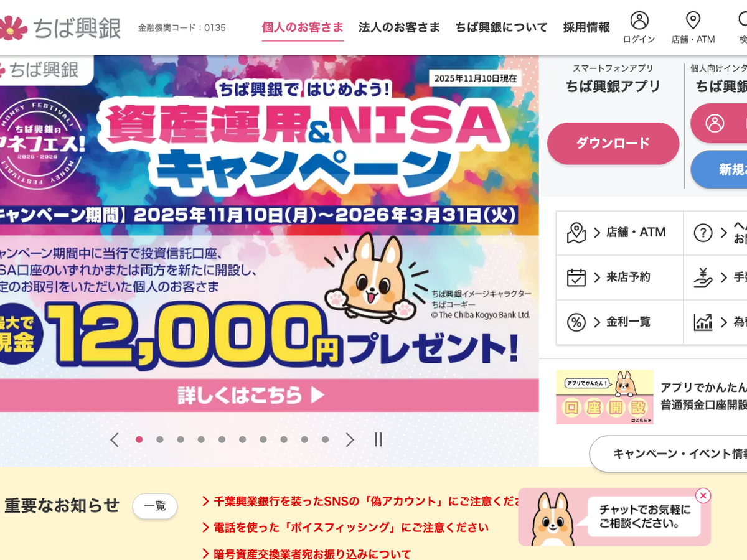
Task: Open the ログイン user icon
Action: pyautogui.click(x=639, y=21)
